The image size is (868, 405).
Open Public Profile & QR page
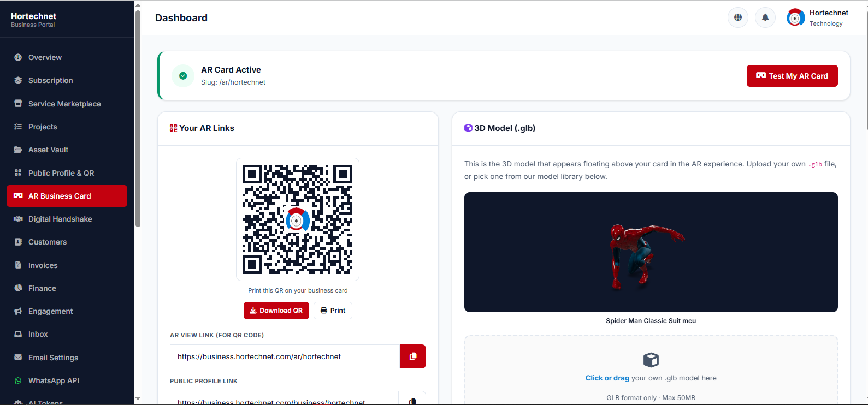click(67, 173)
